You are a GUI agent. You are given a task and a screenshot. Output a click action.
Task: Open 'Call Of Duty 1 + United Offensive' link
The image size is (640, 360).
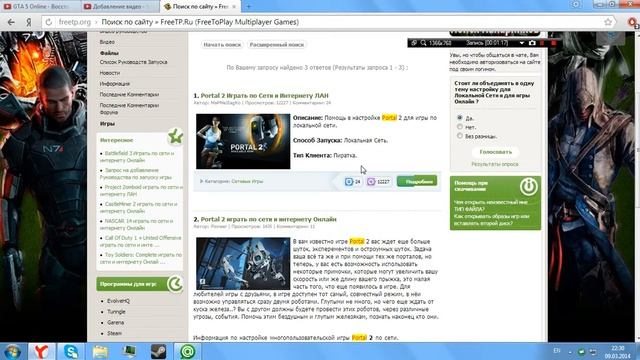click(140, 241)
